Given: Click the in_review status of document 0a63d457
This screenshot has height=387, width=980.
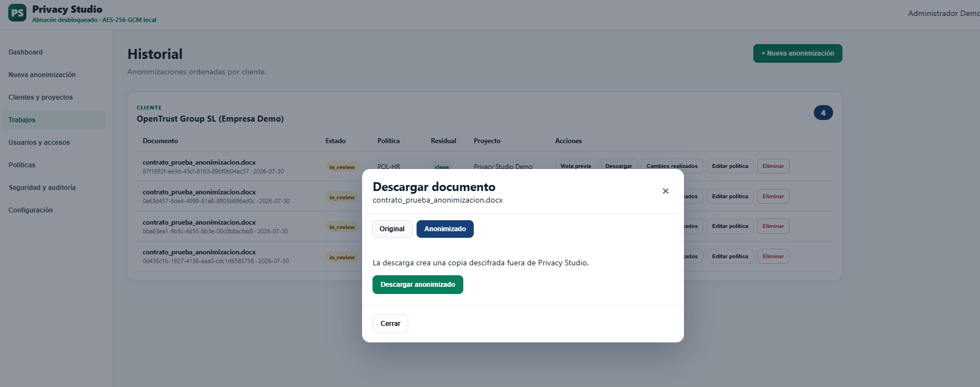Looking at the screenshot, I should [x=342, y=197].
